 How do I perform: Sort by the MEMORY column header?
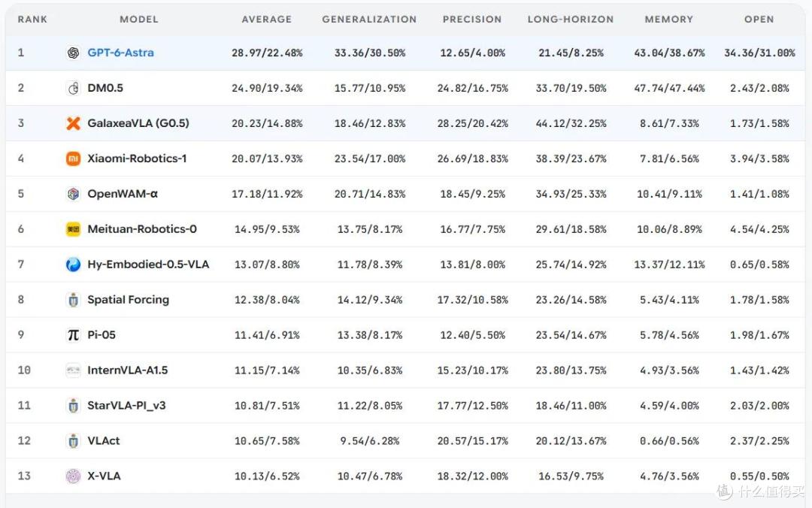(x=669, y=19)
